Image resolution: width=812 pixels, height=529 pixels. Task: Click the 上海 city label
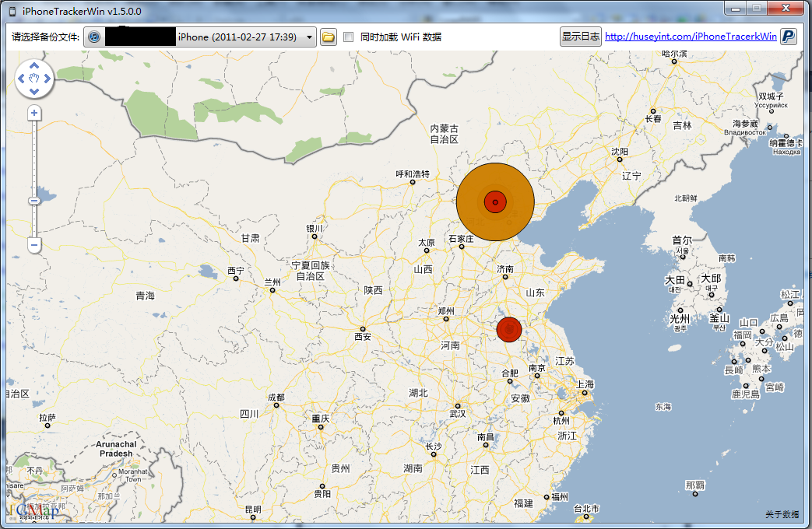click(x=585, y=384)
